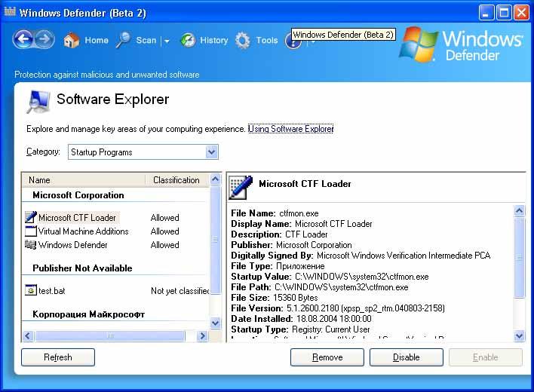This screenshot has width=534, height=392.
Task: Click the File Name ctfmon.exe value
Action: pos(299,213)
